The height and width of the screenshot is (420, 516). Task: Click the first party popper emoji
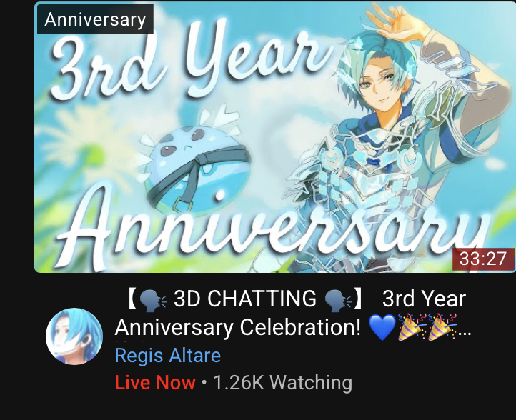412,327
